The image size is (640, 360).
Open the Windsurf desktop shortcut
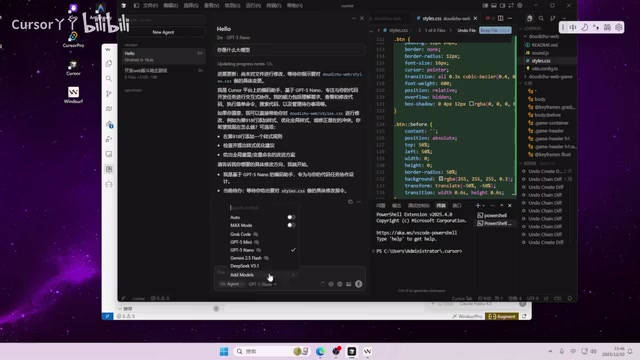click(x=73, y=95)
